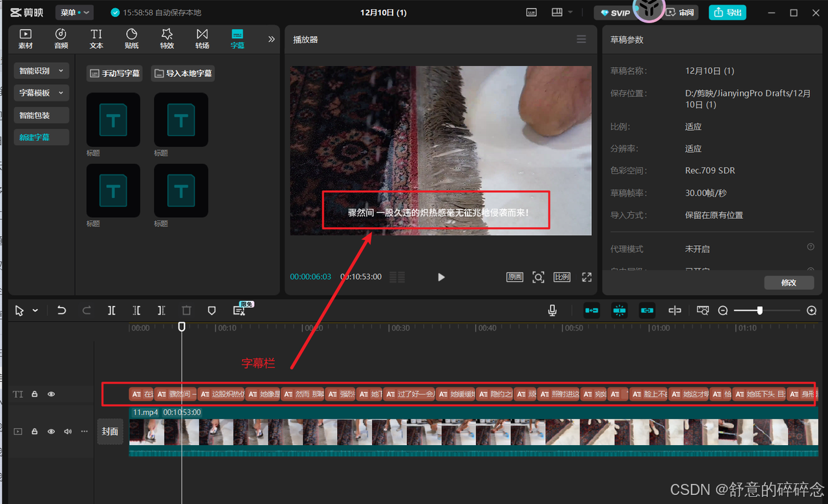
Task: Select the subtitle clip 照射进这
Action: click(558, 394)
